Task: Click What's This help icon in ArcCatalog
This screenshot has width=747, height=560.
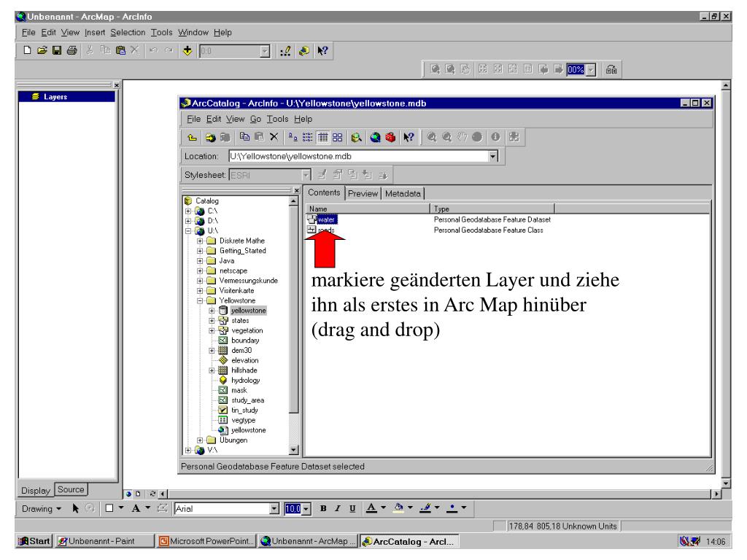Action: 409,137
